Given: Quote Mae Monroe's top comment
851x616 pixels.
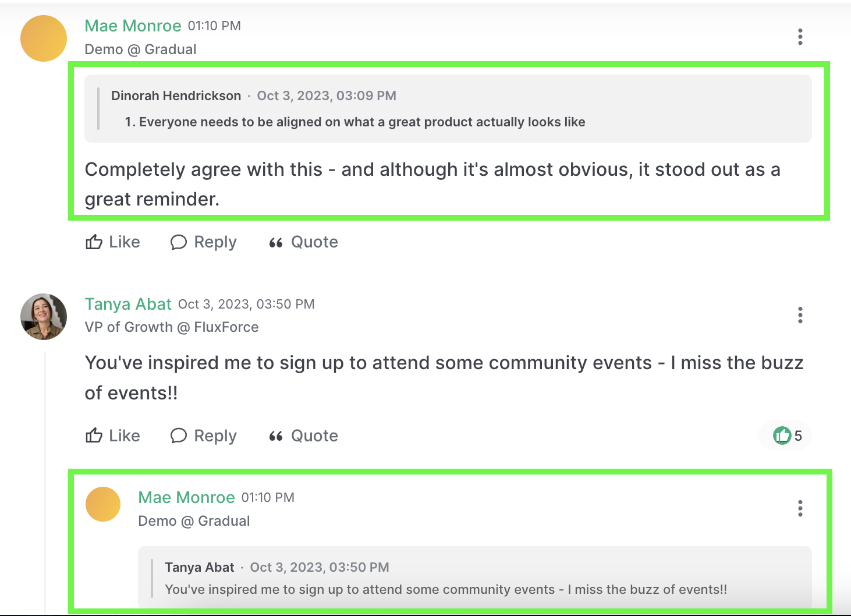Looking at the screenshot, I should tap(303, 242).
